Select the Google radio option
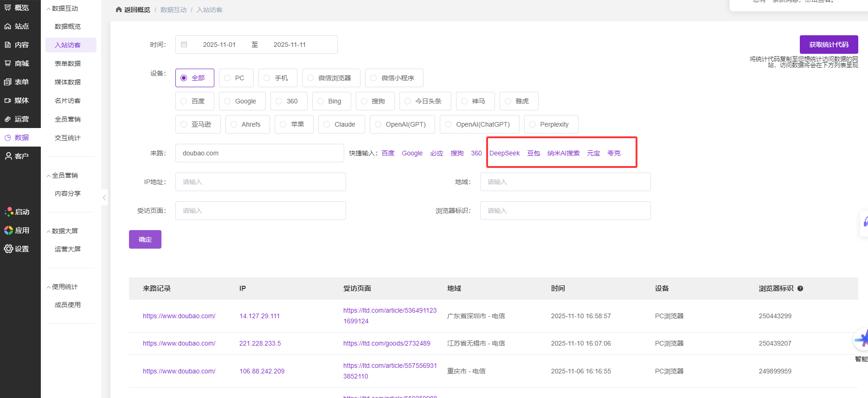 click(x=227, y=101)
